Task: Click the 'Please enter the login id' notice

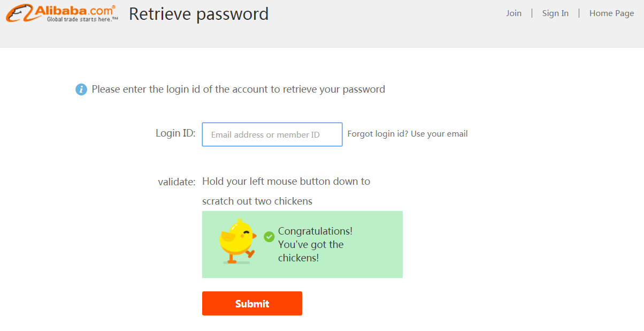Action: click(238, 89)
